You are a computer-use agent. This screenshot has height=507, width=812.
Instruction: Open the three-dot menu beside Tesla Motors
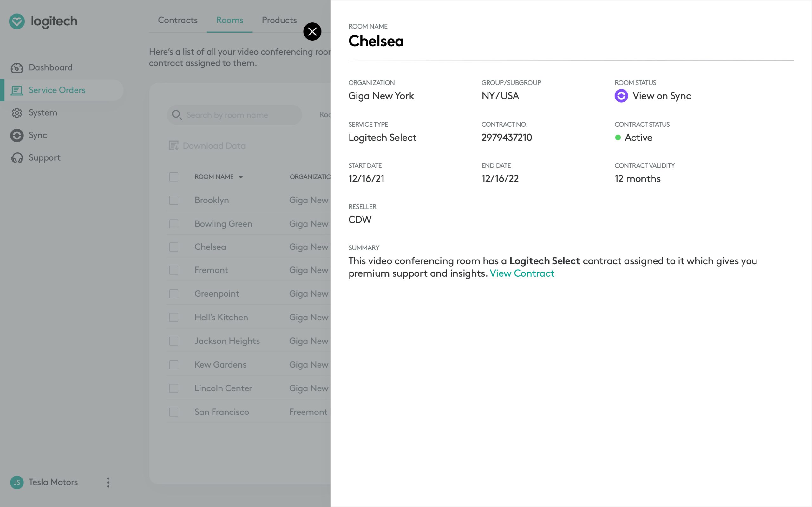click(x=108, y=483)
